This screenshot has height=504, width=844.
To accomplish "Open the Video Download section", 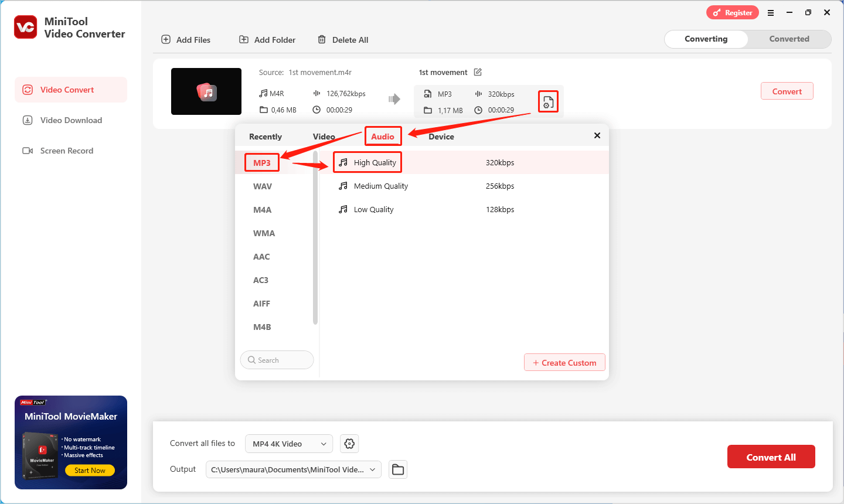I will (x=71, y=120).
